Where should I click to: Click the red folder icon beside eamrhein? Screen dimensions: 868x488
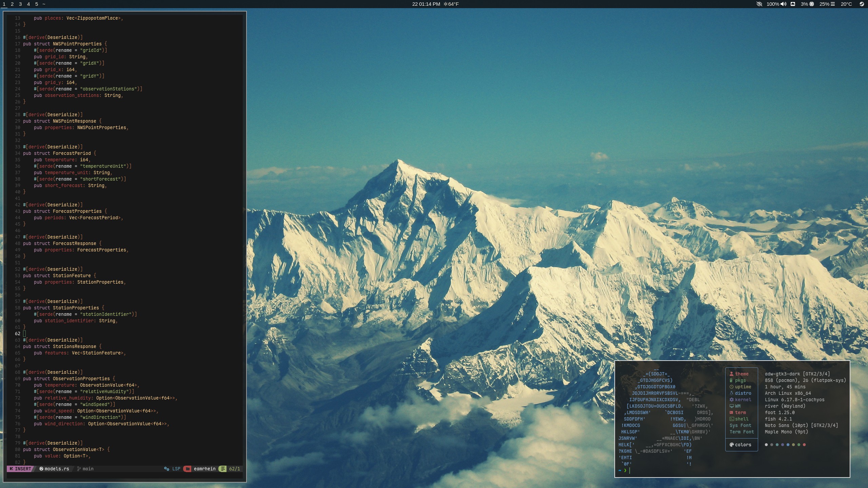(187, 469)
